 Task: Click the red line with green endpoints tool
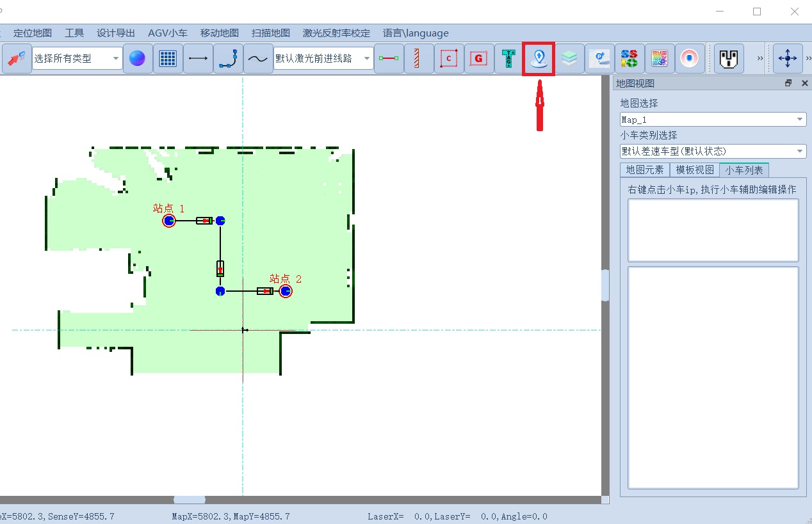pos(389,59)
